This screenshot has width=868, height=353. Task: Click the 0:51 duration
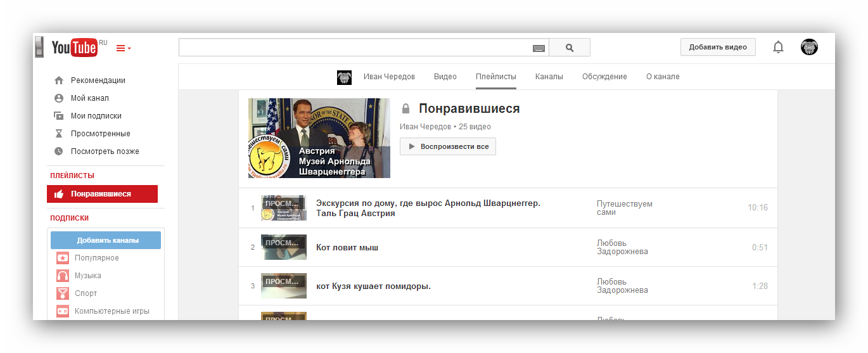click(x=760, y=247)
